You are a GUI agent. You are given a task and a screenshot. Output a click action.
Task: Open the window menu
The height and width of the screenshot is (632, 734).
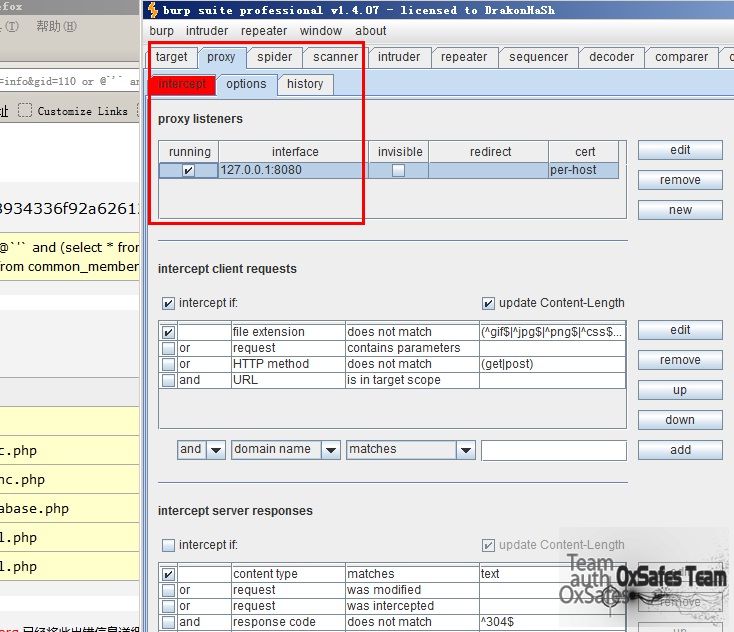321,31
